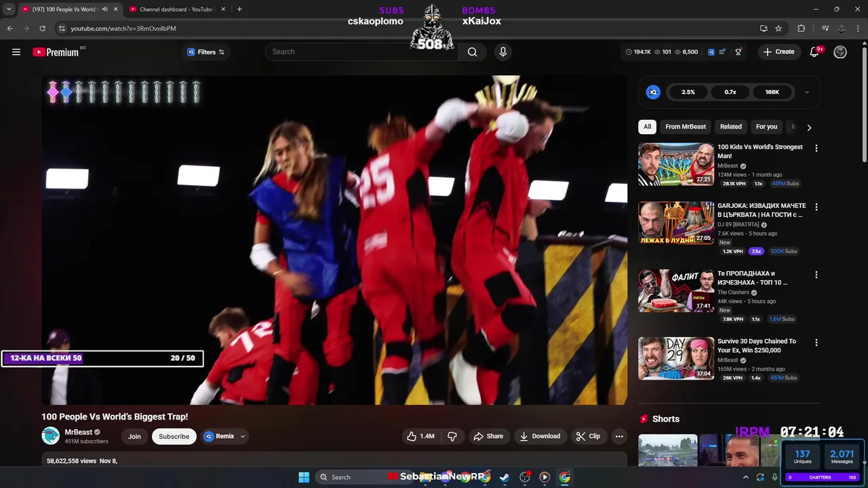Open the vidIQ icon in masthead stats bar
Viewport: 868px width, 488px height.
pos(711,52)
